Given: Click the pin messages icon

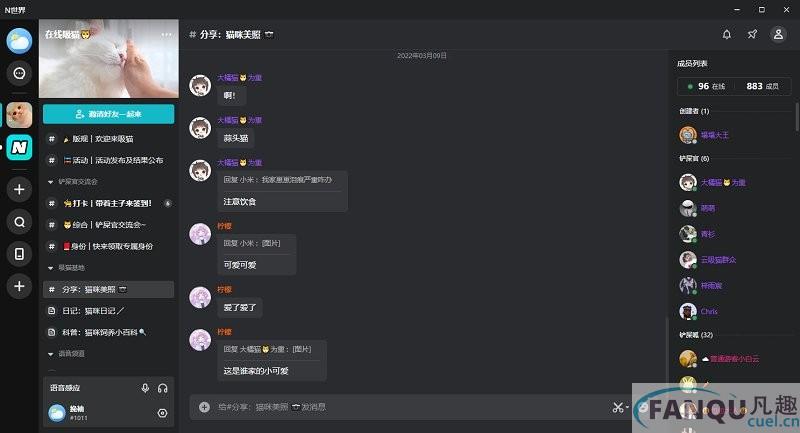Looking at the screenshot, I should pyautogui.click(x=752, y=34).
